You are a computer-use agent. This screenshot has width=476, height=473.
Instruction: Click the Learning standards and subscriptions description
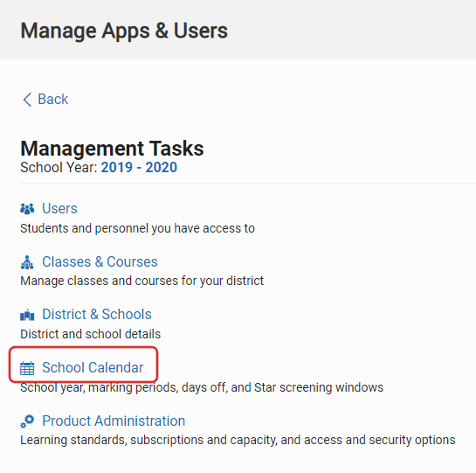click(x=238, y=440)
